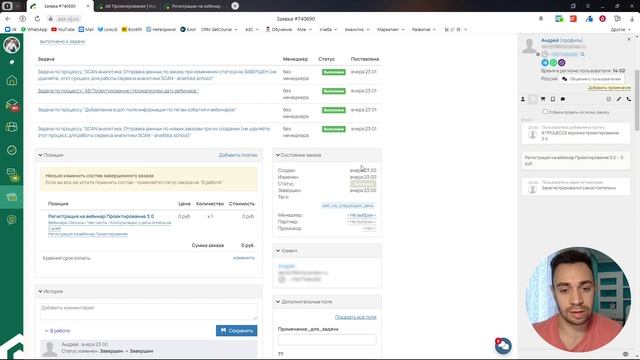640x360 pixels.
Task: Open the users group sidebar icon
Action: tap(11, 127)
